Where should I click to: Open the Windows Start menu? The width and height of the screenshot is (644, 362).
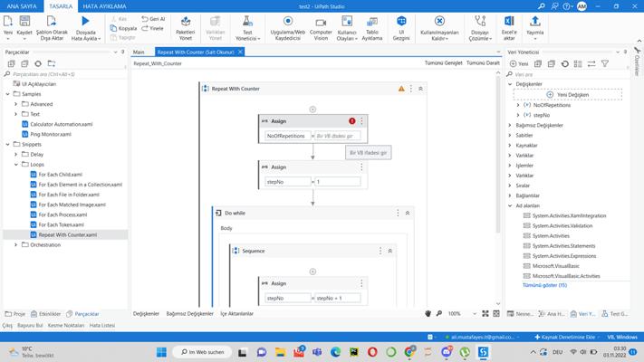(161, 352)
